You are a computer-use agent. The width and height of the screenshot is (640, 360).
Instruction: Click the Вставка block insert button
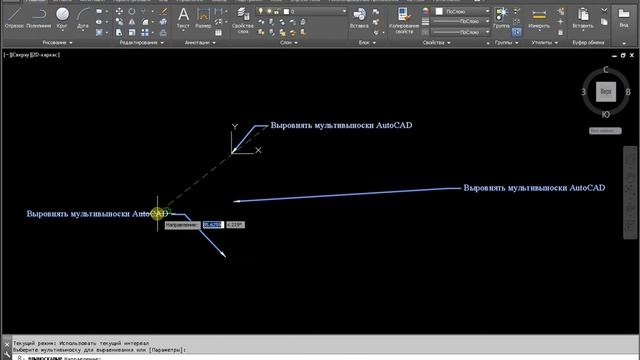point(359,18)
